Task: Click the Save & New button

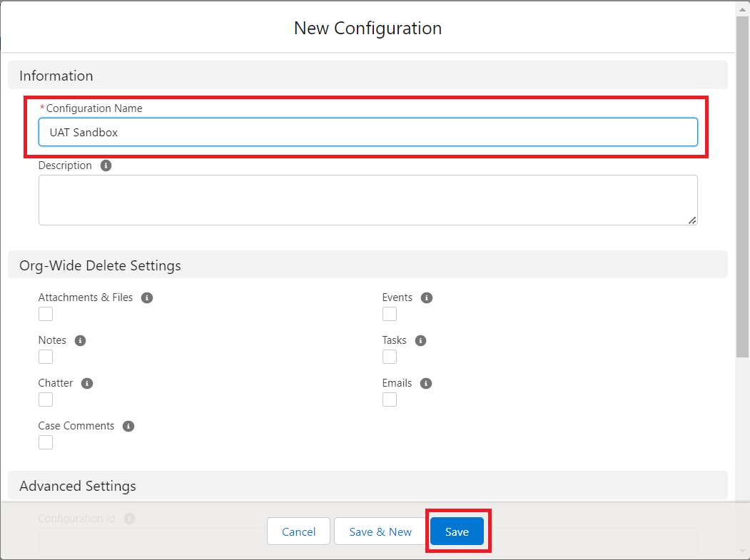Action: point(380,531)
